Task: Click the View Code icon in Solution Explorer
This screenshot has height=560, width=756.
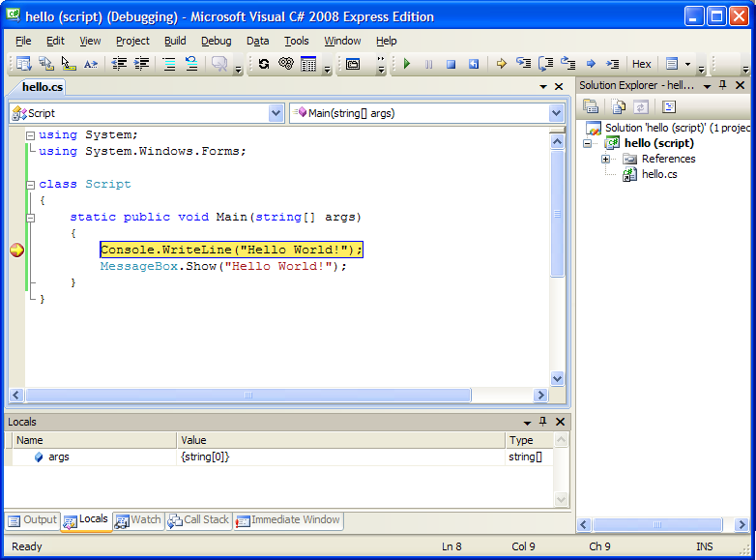Action: click(x=669, y=106)
